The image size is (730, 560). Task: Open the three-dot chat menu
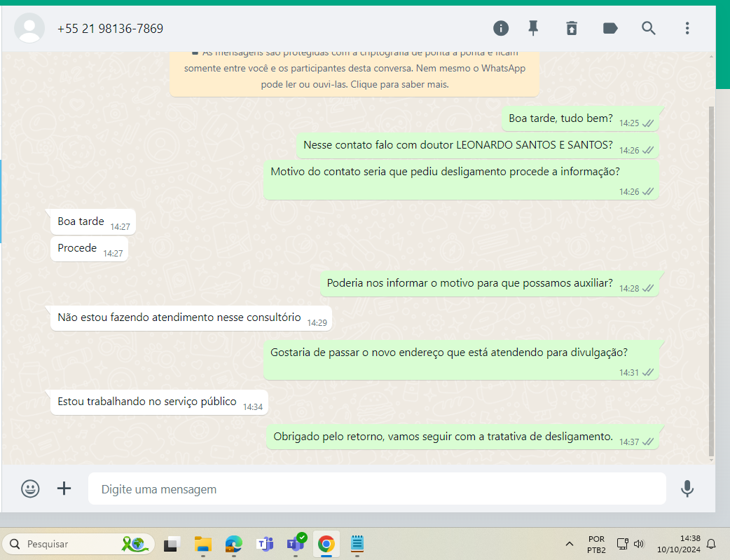pyautogui.click(x=687, y=29)
